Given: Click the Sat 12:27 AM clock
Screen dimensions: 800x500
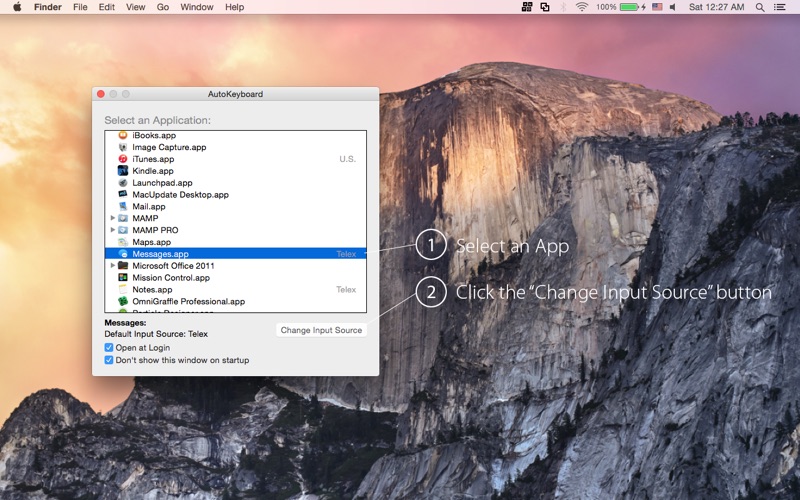Looking at the screenshot, I should coord(716,7).
